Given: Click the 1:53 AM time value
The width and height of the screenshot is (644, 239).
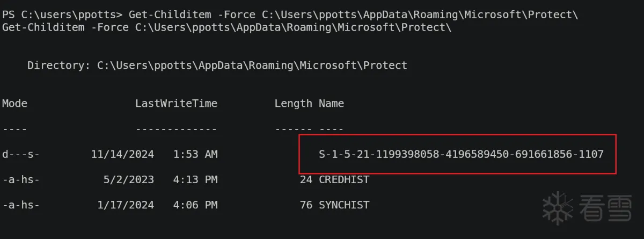Looking at the screenshot, I should tap(195, 154).
